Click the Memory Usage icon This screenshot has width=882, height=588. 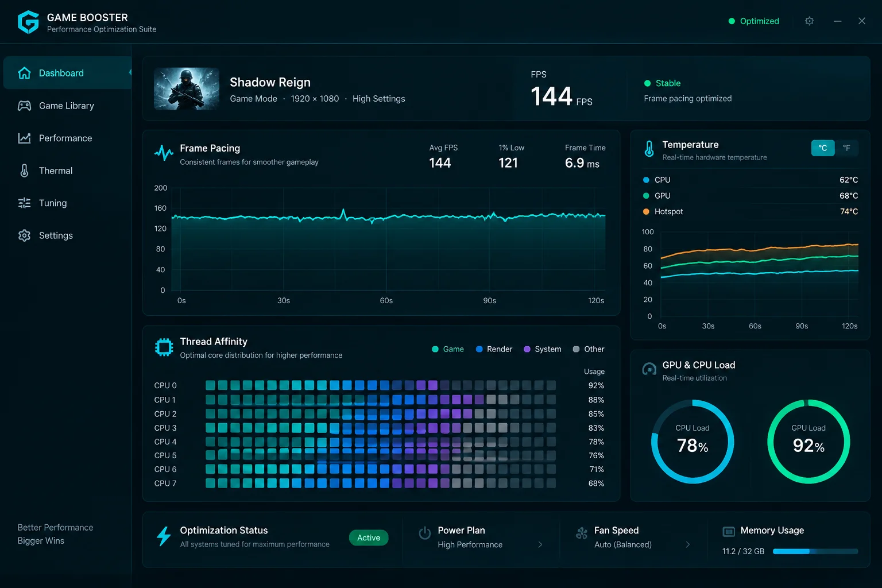tap(729, 531)
